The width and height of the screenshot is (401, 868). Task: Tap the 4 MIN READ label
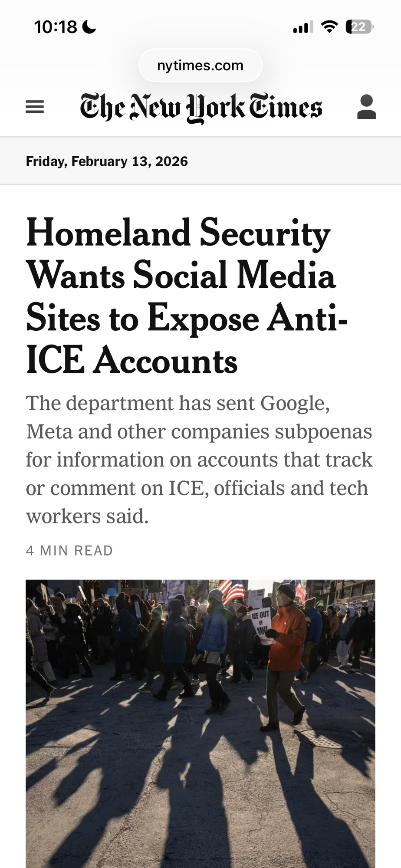69,550
